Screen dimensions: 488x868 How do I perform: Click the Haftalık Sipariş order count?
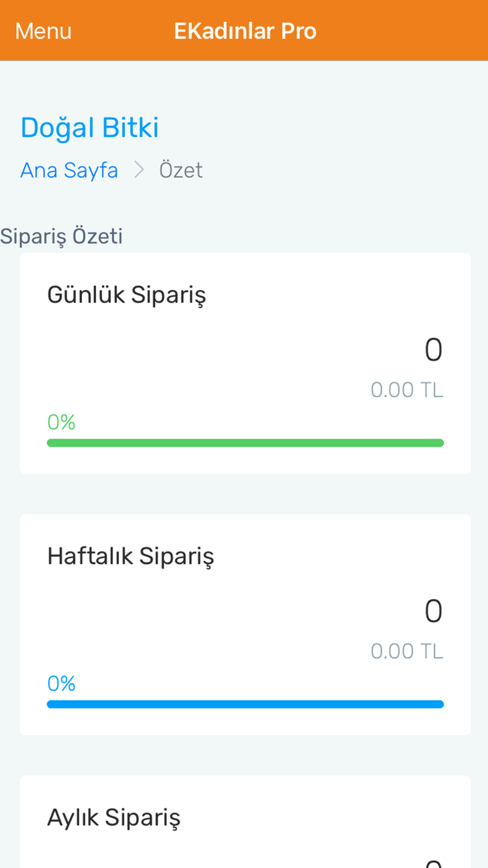tap(433, 611)
